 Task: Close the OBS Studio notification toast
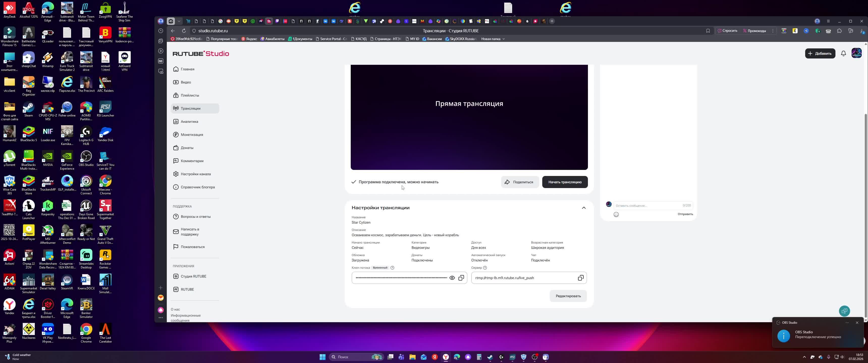[857, 323]
